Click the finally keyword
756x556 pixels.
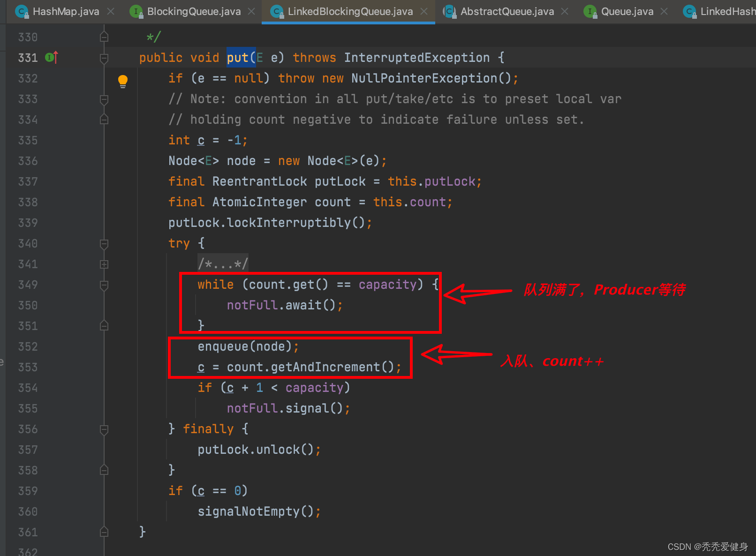pos(208,429)
